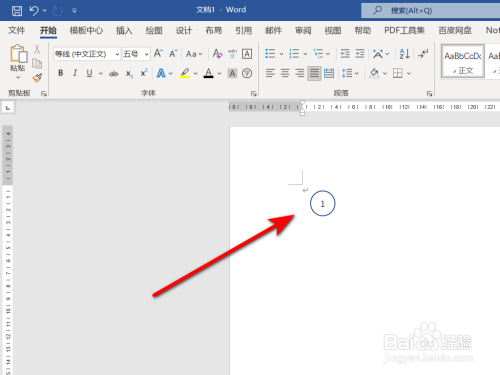Toggle strikethrough formatting

point(114,73)
